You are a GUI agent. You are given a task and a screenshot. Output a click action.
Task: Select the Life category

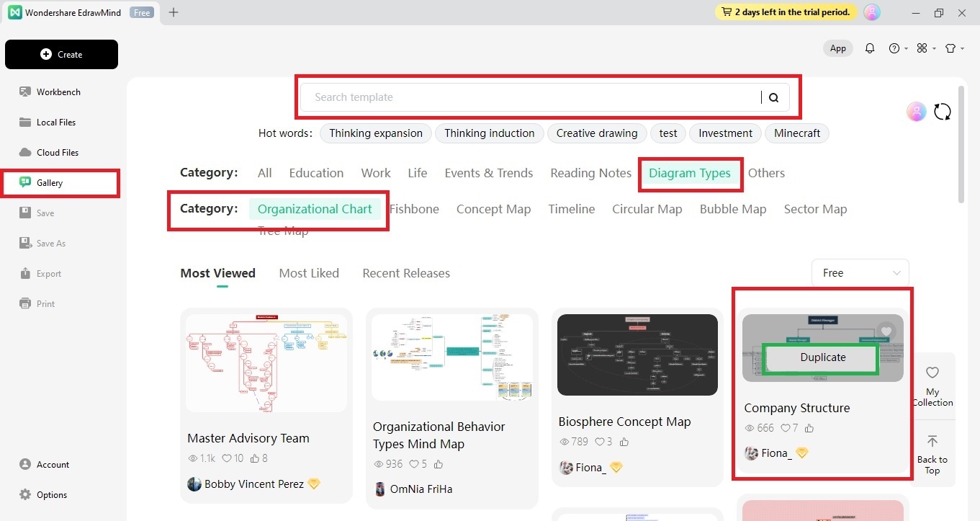tap(418, 173)
